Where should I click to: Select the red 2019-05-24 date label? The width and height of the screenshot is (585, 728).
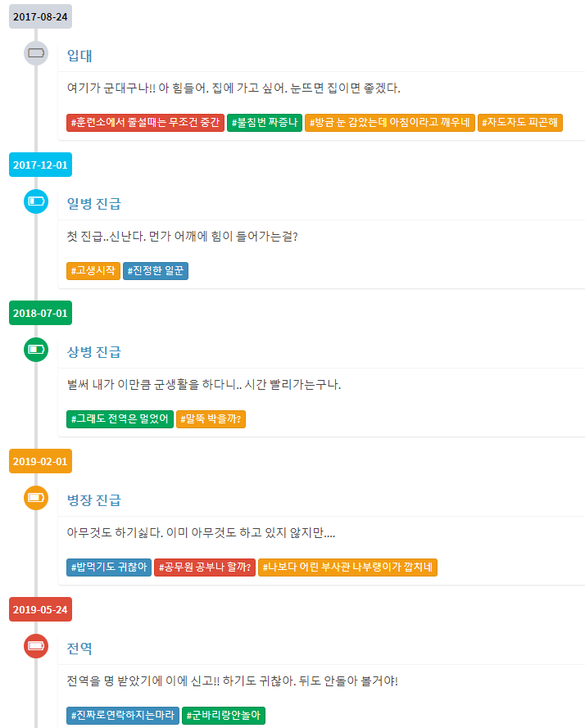40,609
